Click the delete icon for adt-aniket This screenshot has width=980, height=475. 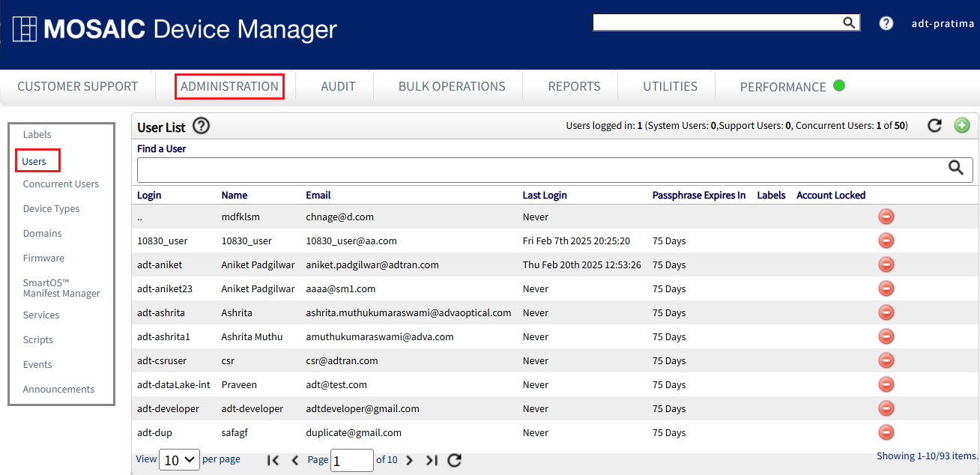(886, 264)
